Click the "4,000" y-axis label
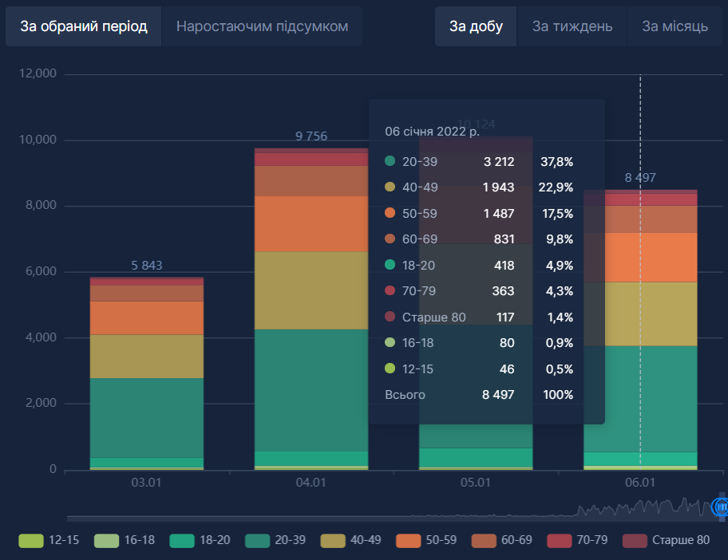Screen dimensions: 728x560 point(41,337)
